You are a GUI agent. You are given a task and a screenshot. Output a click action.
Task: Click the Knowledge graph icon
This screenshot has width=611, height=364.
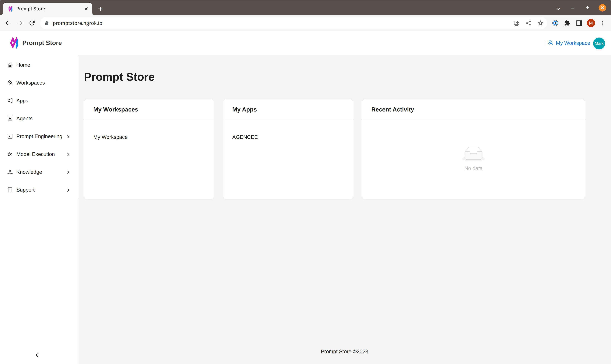[10, 172]
